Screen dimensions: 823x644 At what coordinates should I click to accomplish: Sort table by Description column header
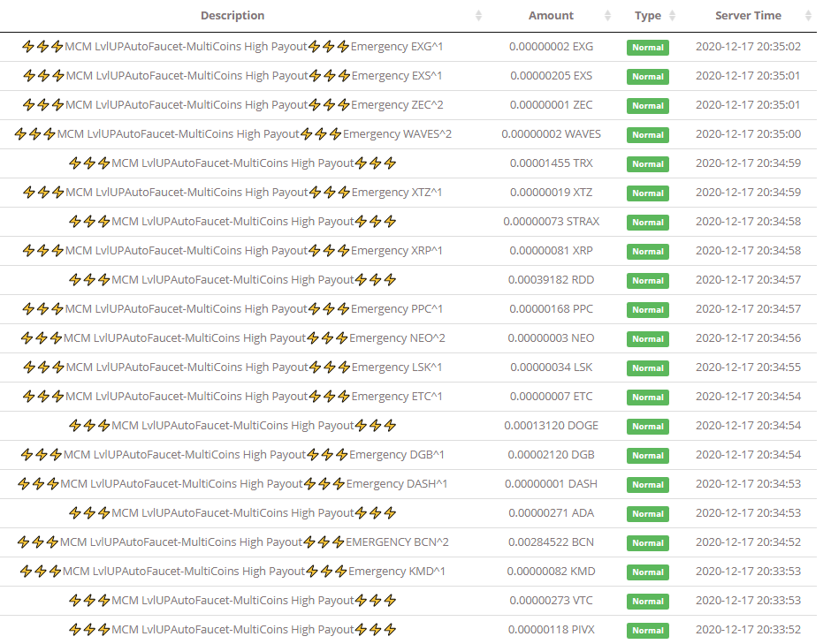click(x=232, y=16)
